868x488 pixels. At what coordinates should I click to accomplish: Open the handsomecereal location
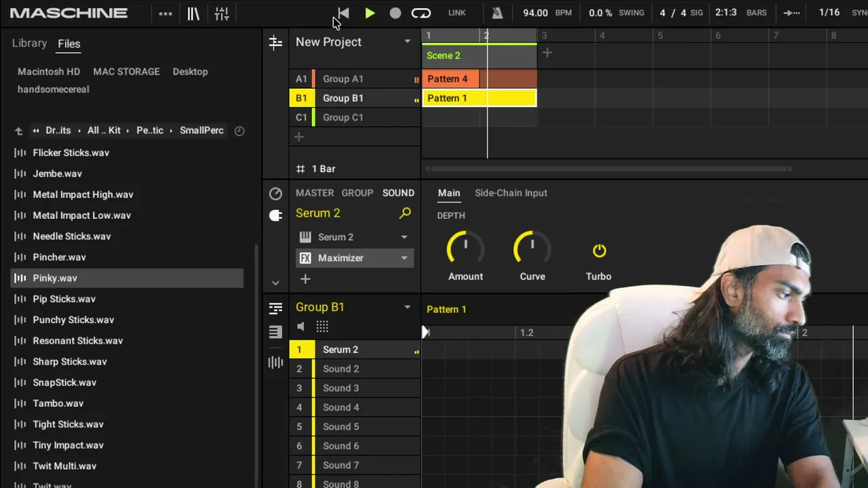[x=53, y=89]
